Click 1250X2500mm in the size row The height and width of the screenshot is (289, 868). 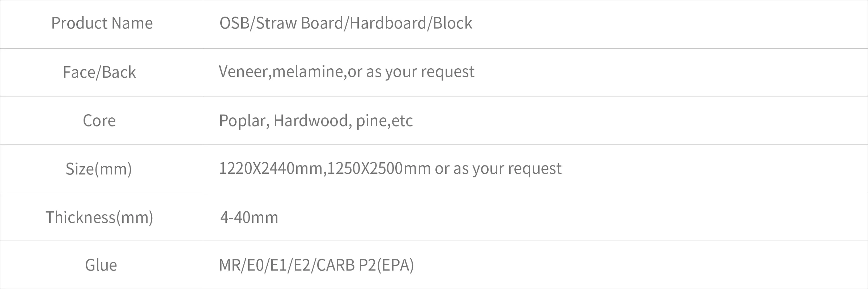(379, 169)
